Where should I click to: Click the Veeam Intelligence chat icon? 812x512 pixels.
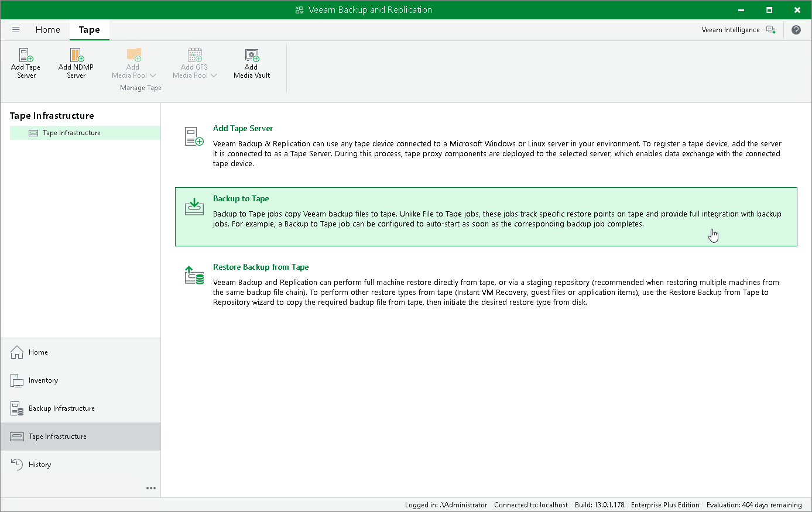(771, 30)
